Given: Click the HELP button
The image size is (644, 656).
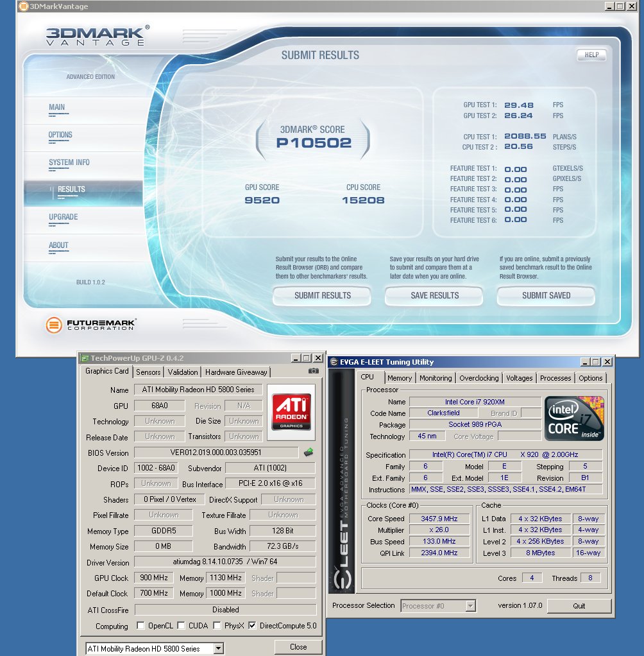Looking at the screenshot, I should tap(591, 55).
